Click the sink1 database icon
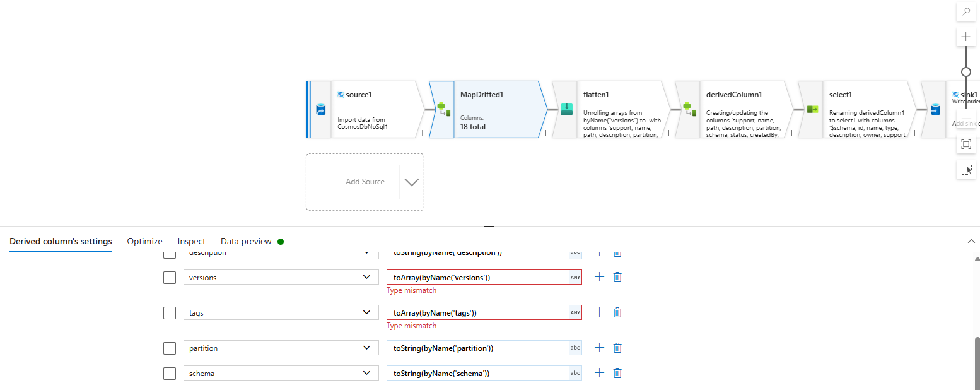This screenshot has width=980, height=390. pos(935,110)
